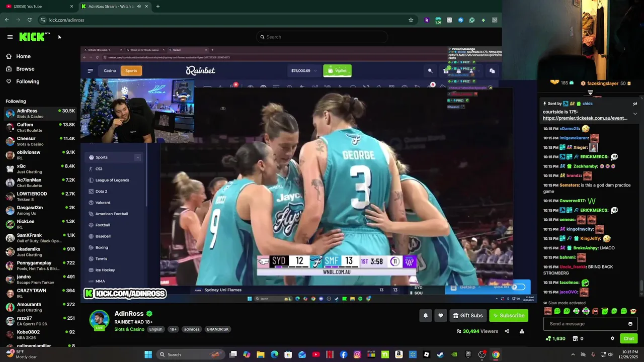Select the Casino tab on Rainbet
The height and width of the screenshot is (362, 644).
tap(110, 71)
